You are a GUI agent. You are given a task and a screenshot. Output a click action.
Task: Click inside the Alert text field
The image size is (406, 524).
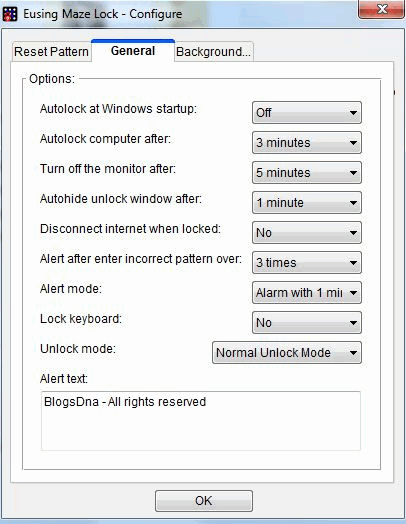point(201,421)
